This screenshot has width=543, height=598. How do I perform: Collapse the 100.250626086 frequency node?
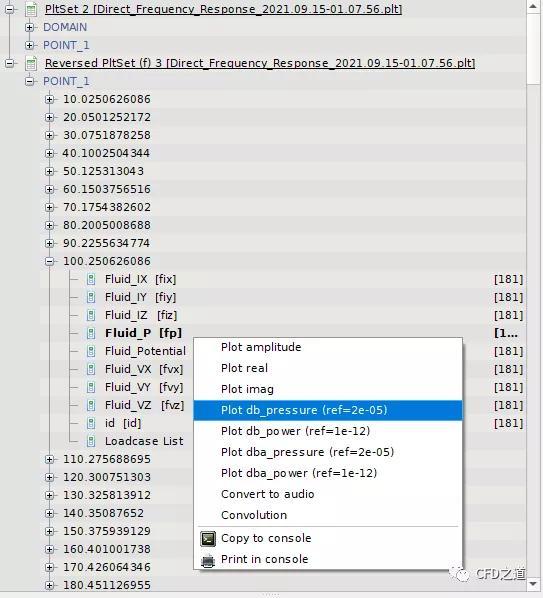point(50,261)
